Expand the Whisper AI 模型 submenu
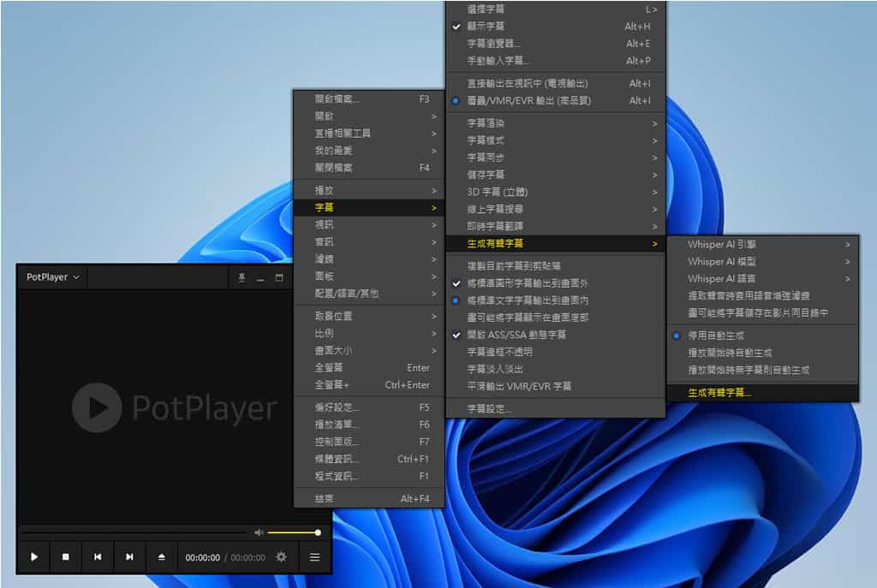This screenshot has width=877, height=588. click(x=762, y=262)
